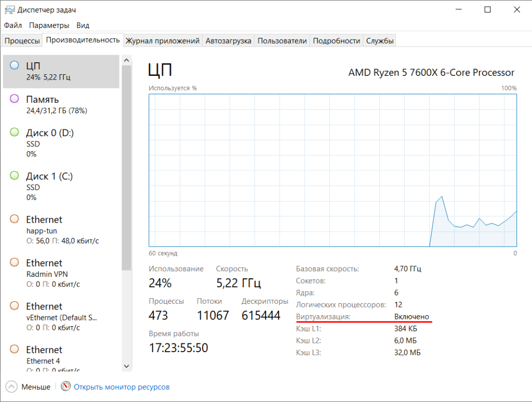Open the Вид menu
Screen dimensions: 532x402
click(83, 25)
